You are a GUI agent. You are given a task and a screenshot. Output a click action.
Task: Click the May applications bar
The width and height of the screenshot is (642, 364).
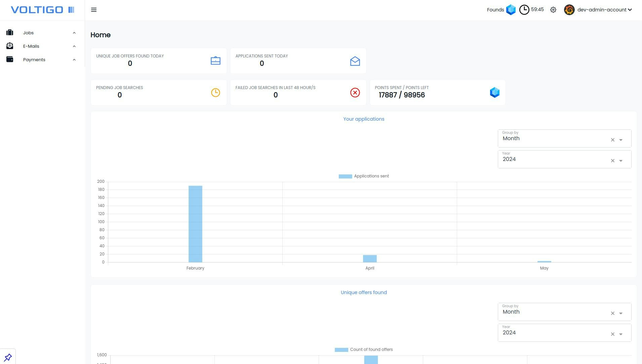[544, 261]
